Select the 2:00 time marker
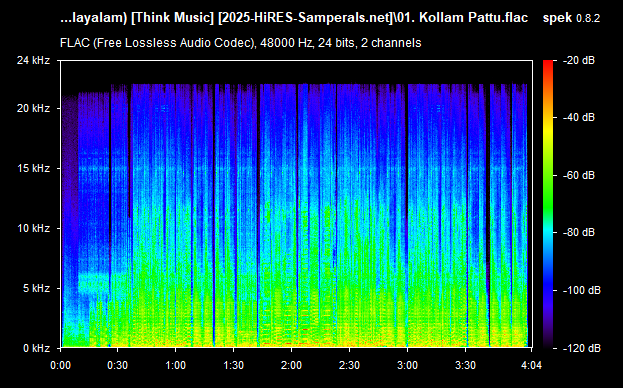Viewport: 623px width, 388px height. tap(292, 365)
